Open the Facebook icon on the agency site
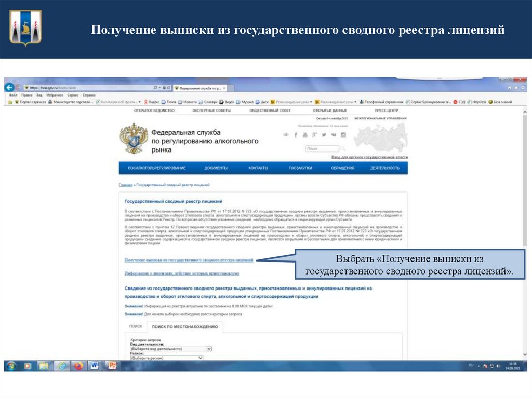532x398 pixels. coord(296,135)
